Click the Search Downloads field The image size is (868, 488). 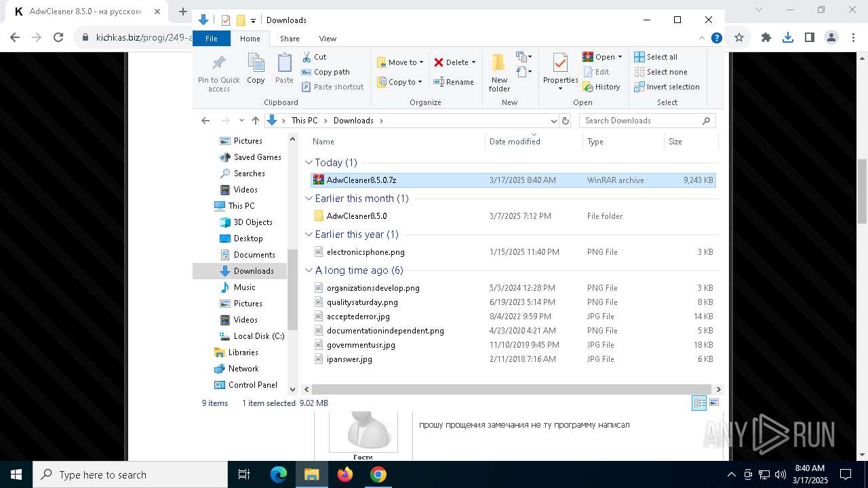(648, 121)
